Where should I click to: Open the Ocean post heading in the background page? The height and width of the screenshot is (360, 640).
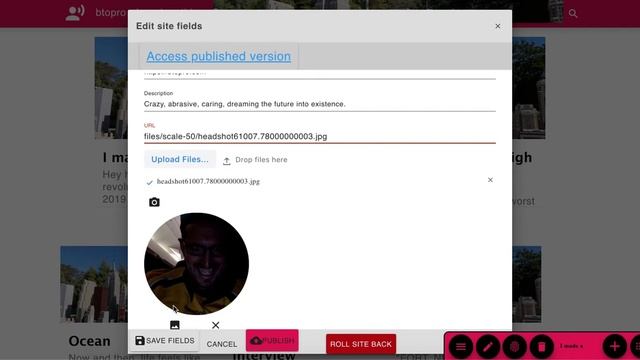pos(89,341)
